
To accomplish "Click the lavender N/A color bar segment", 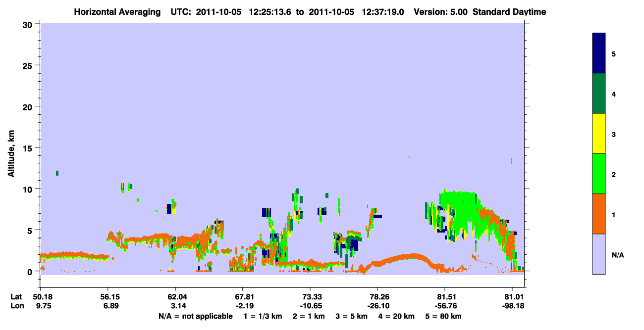I will point(599,254).
